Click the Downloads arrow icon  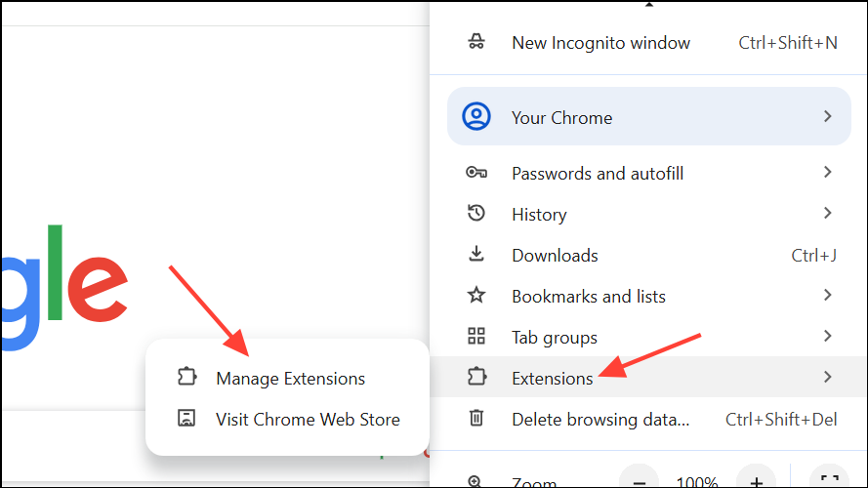coord(476,255)
